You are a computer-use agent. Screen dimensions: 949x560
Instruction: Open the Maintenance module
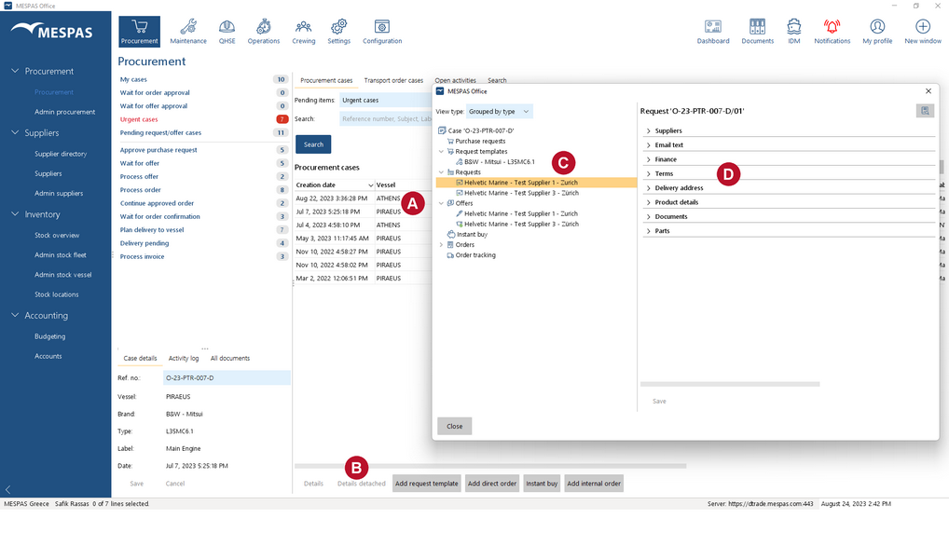[188, 32]
